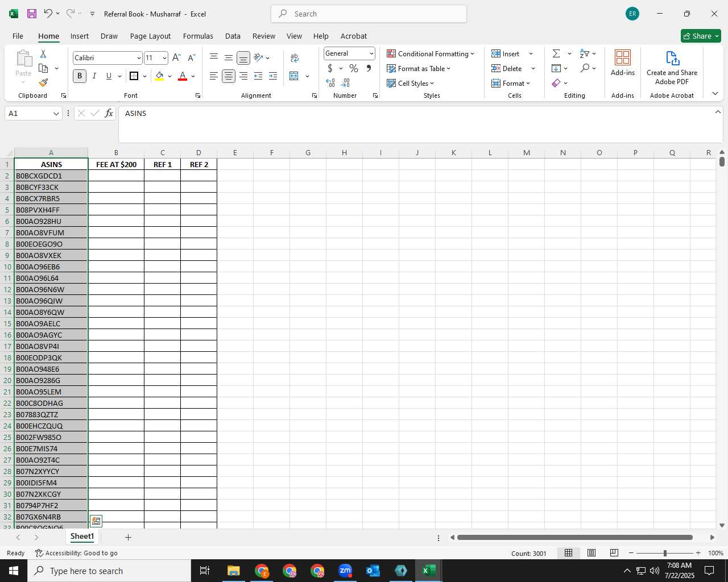Viewport: 728px width, 582px height.
Task: Open the File menu
Action: pyautogui.click(x=18, y=36)
